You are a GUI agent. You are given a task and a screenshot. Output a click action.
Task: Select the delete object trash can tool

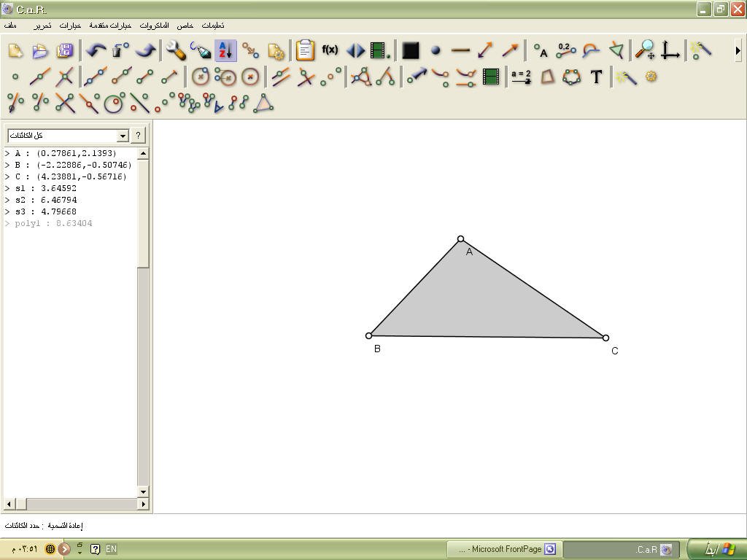pos(121,50)
